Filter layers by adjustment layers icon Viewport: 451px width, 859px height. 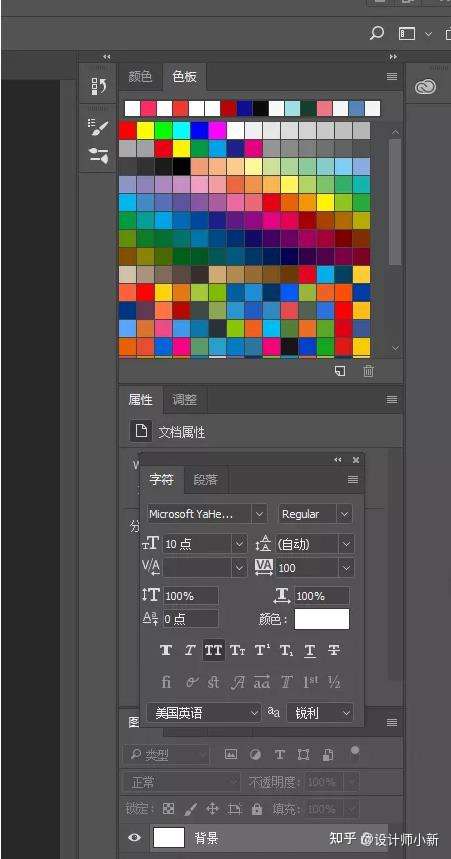coord(255,754)
